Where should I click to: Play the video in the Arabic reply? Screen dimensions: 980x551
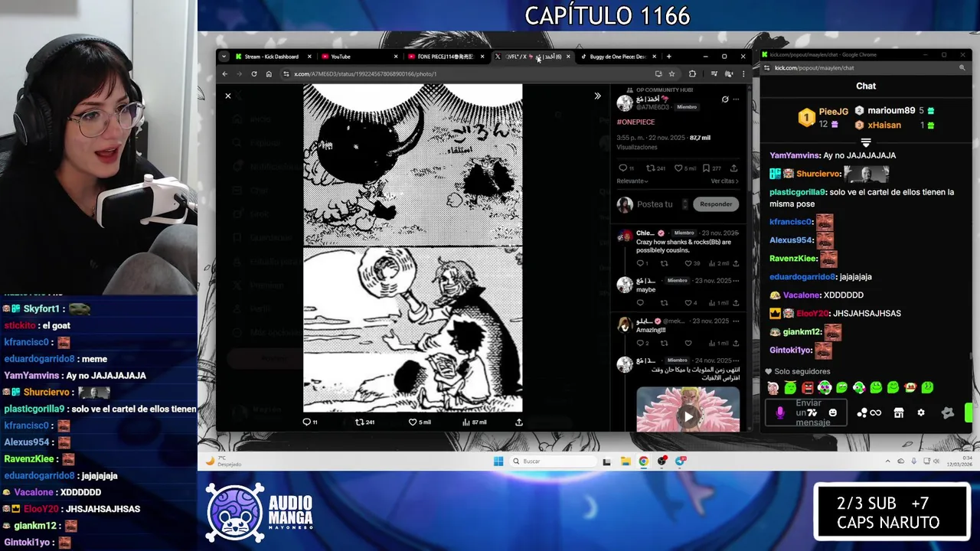click(688, 417)
